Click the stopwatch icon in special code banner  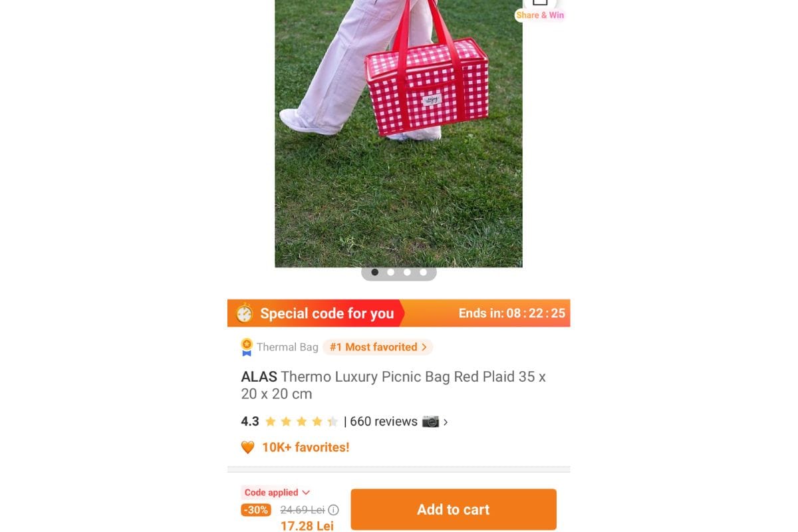tap(244, 313)
